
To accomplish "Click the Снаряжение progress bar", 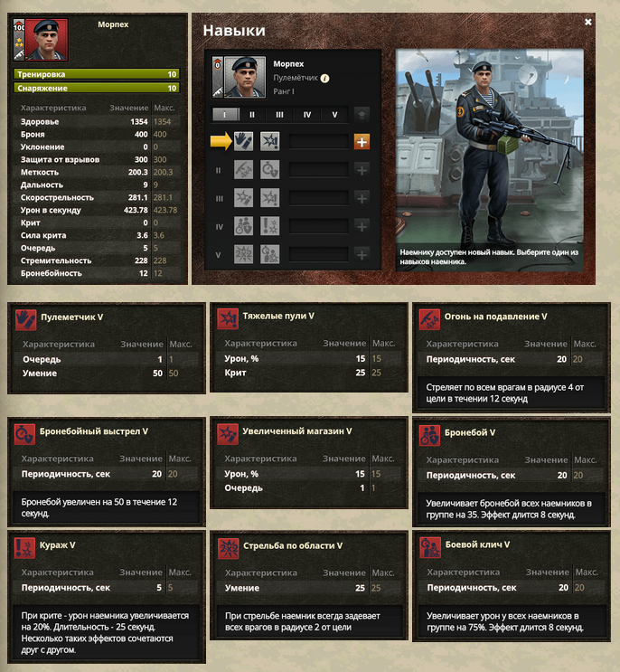I will pos(97,88).
